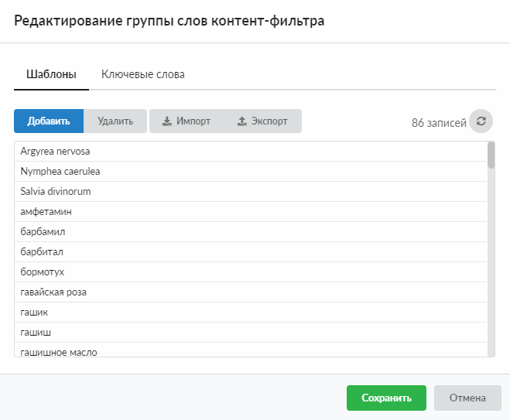This screenshot has height=420, width=510.
Task: Click the refresh records icon
Action: 481,121
